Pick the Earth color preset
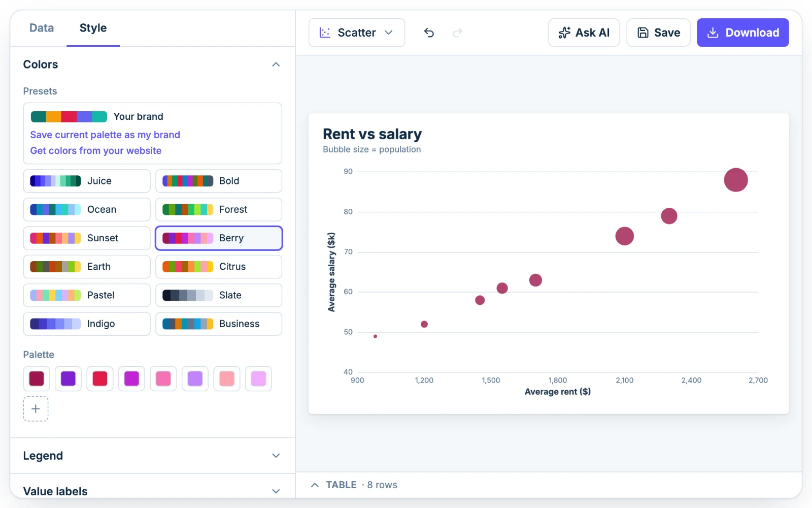 click(87, 266)
